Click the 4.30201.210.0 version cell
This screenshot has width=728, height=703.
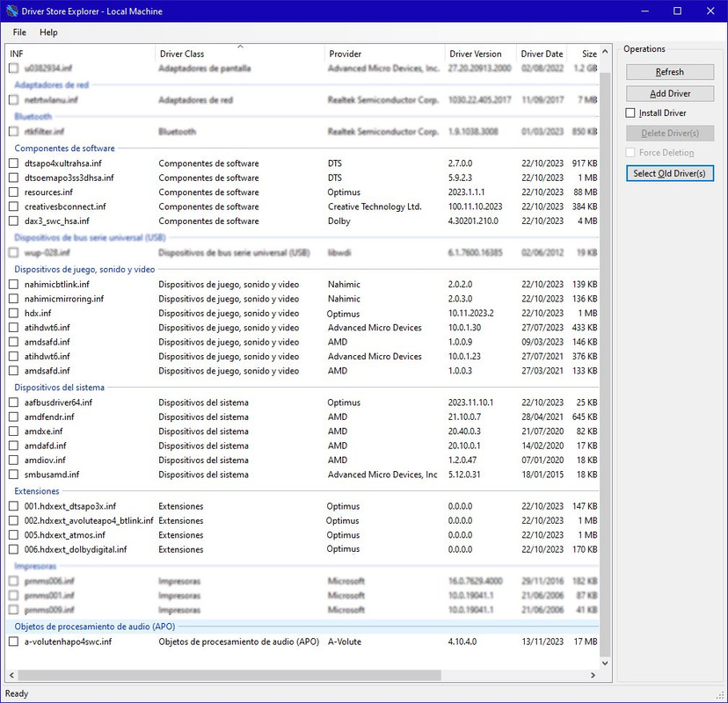[473, 221]
